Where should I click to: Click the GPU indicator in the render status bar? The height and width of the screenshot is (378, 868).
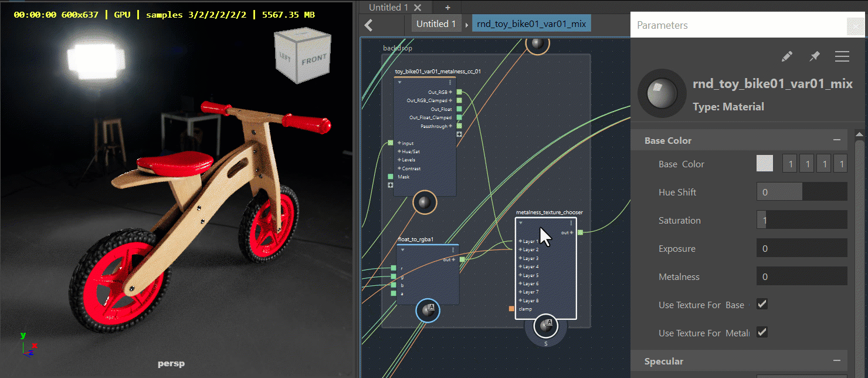coord(121,15)
